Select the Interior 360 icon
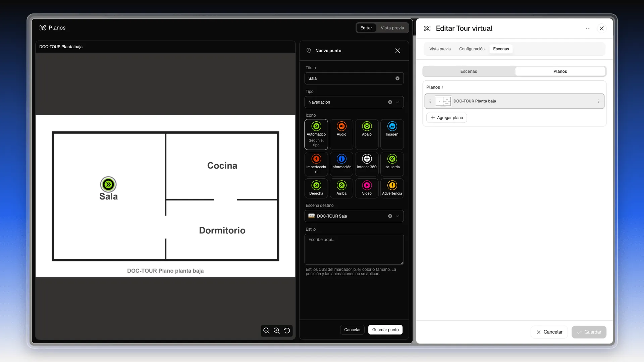 pyautogui.click(x=367, y=164)
